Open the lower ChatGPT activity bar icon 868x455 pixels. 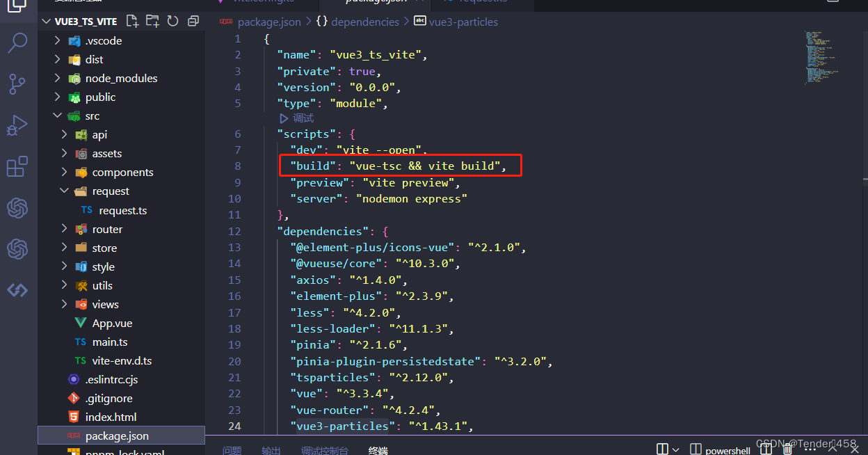(17, 249)
